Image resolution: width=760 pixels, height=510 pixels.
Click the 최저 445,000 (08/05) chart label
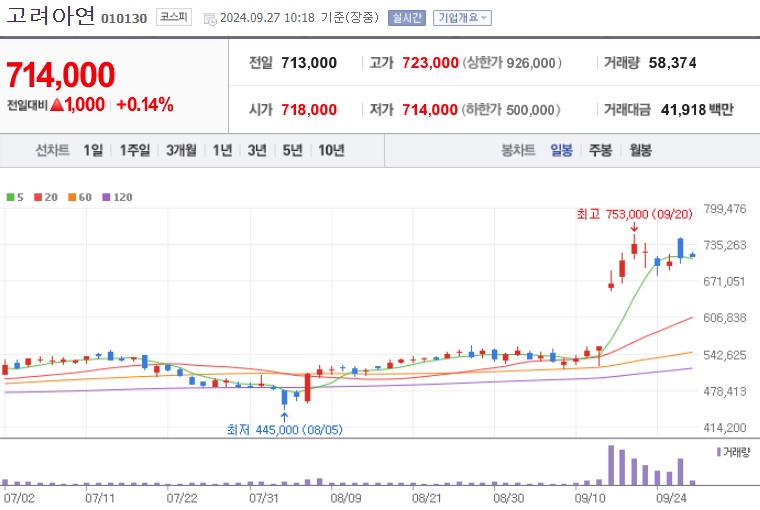(x=285, y=430)
